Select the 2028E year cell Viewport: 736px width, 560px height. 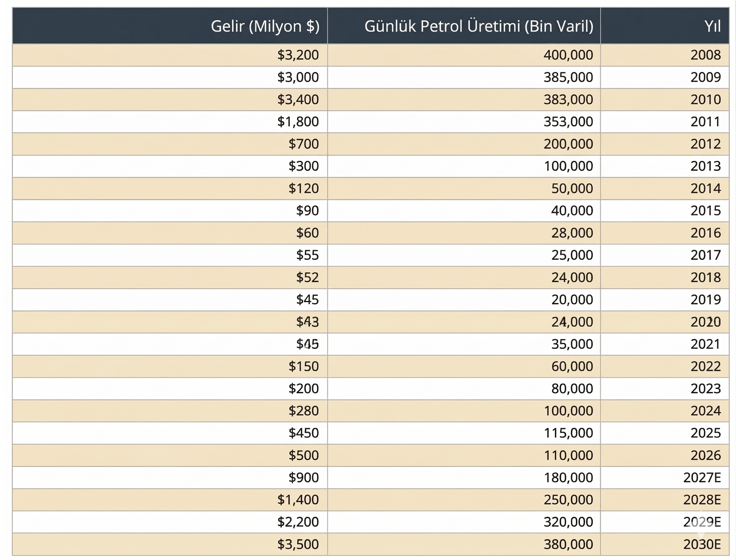702,500
